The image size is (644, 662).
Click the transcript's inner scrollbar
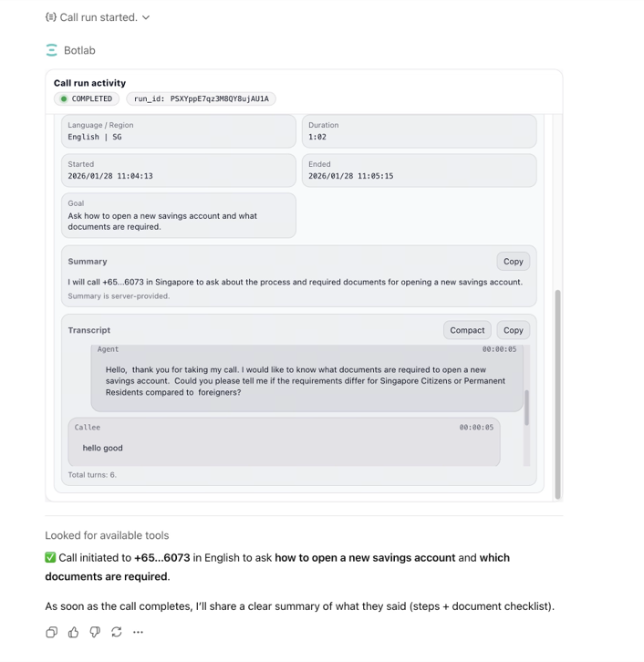point(526,406)
